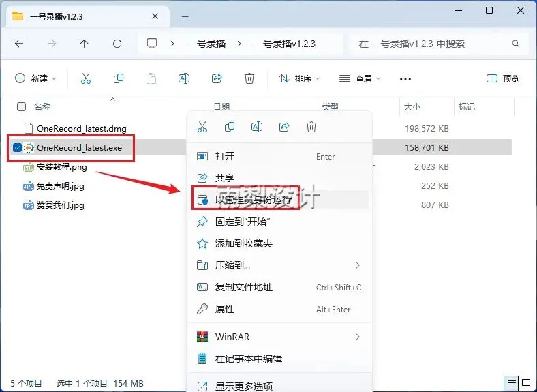
Task: Sort by the 大小 column header
Action: pyautogui.click(x=412, y=107)
